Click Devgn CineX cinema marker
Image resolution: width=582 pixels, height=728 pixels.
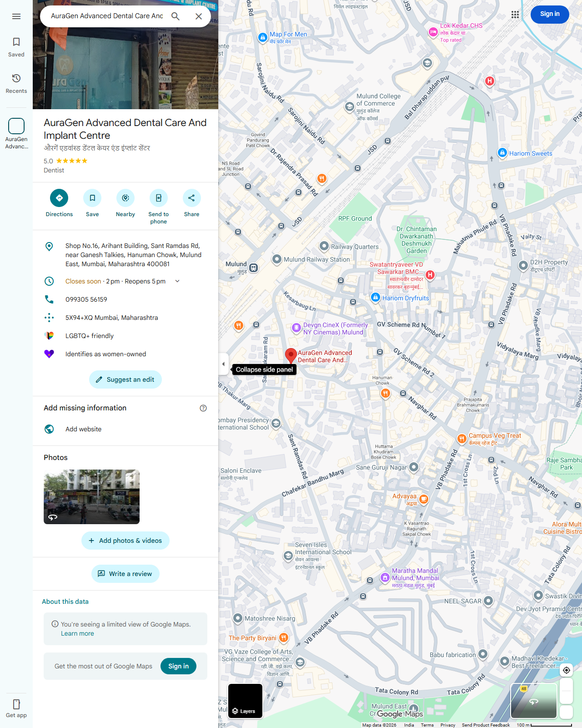pos(296,328)
